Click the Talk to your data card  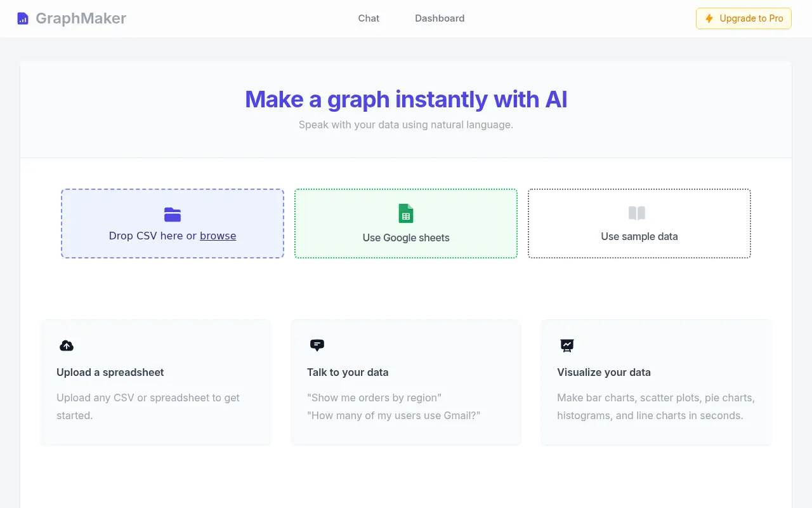coord(406,382)
